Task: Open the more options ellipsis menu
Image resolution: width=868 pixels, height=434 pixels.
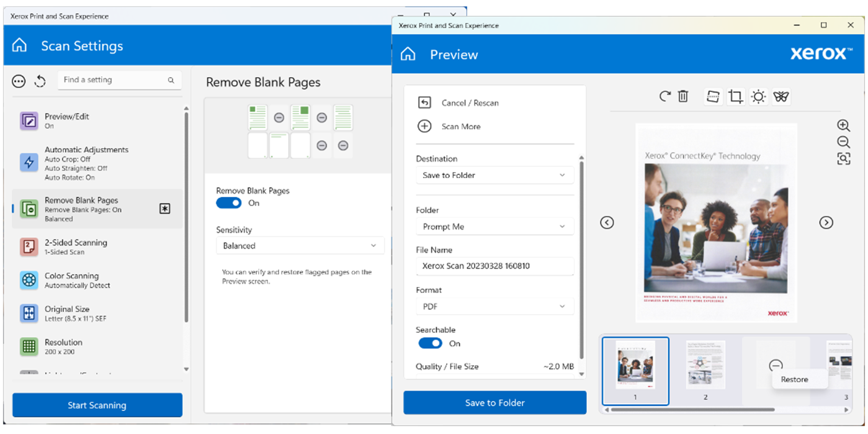Action: (x=19, y=81)
